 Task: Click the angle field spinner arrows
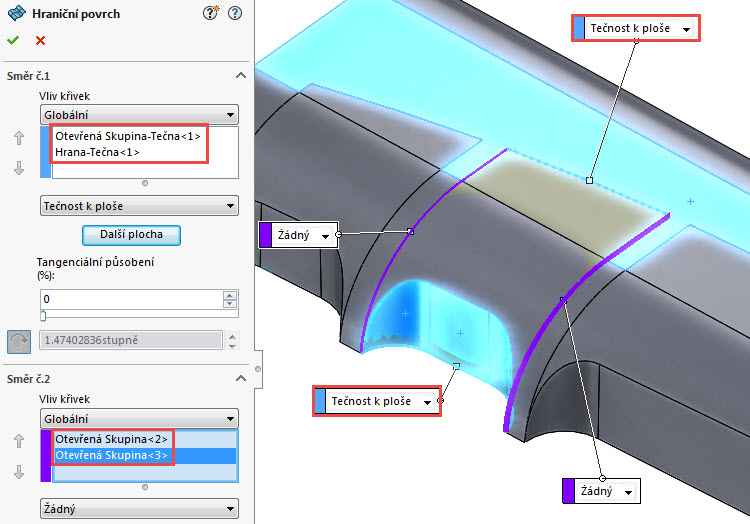tap(232, 340)
